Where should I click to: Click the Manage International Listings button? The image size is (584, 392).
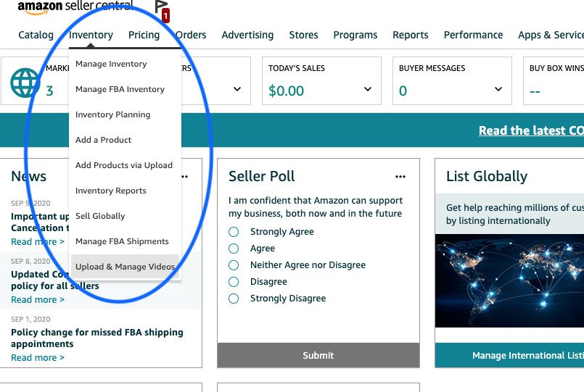[527, 355]
